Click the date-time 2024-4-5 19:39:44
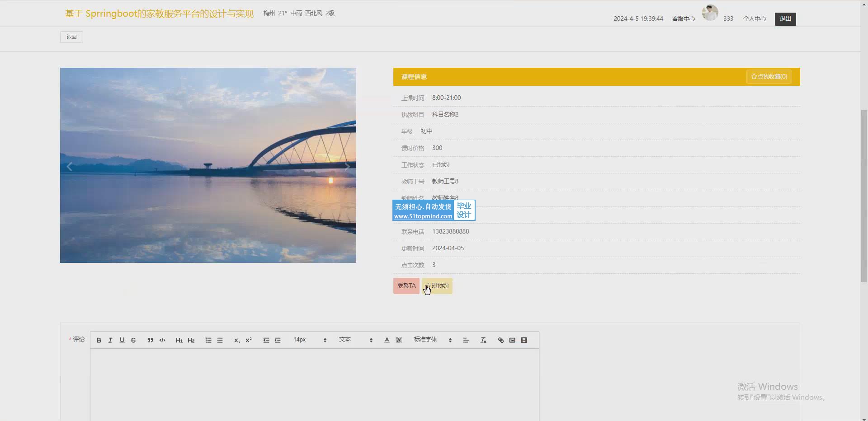 tap(638, 19)
